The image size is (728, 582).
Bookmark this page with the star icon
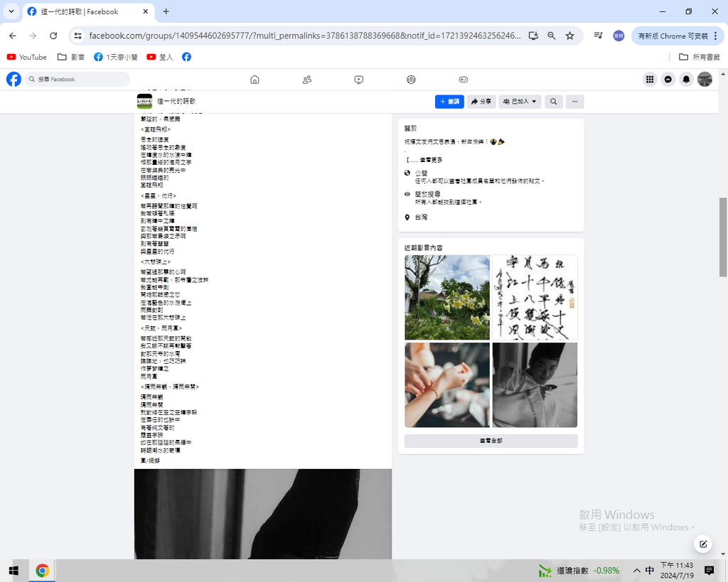pyautogui.click(x=569, y=36)
